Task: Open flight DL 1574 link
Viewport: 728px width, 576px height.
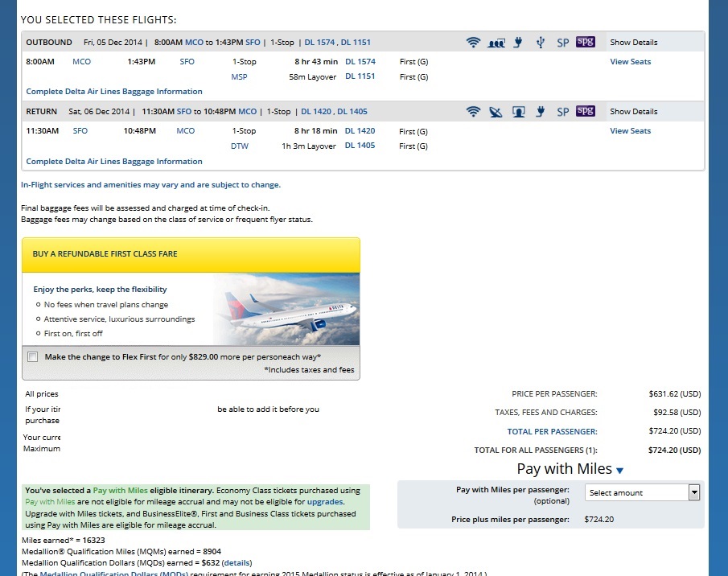Action: [x=360, y=62]
